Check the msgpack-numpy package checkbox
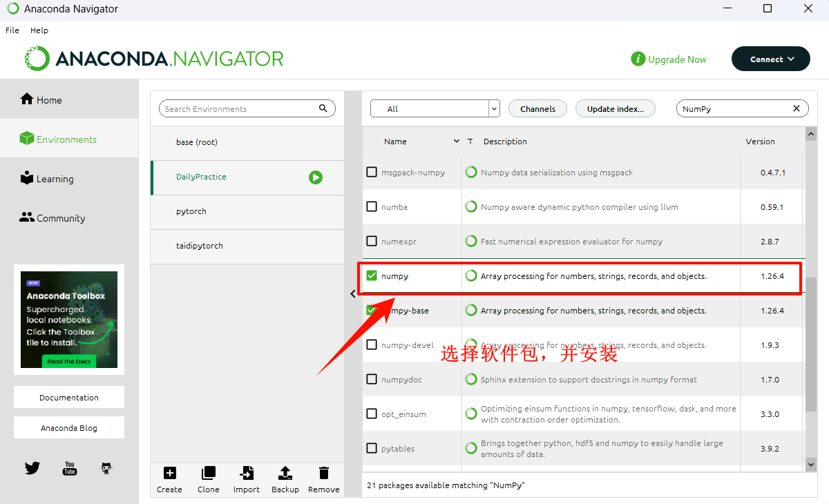Viewport: 829px width, 504px height. 372,173
